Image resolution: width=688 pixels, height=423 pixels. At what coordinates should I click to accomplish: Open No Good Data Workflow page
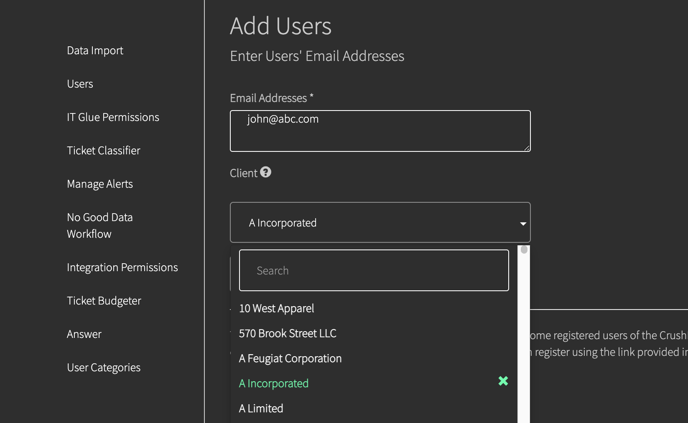pos(100,226)
